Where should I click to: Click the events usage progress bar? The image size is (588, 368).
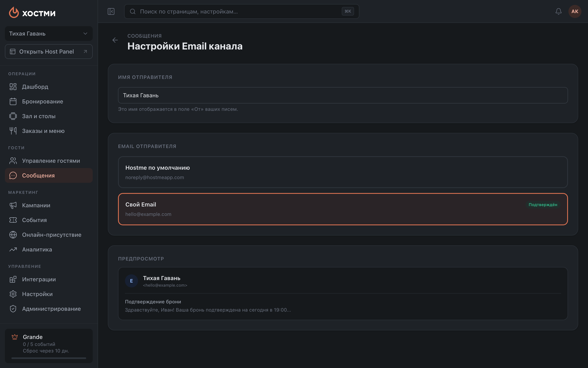pyautogui.click(x=49, y=358)
